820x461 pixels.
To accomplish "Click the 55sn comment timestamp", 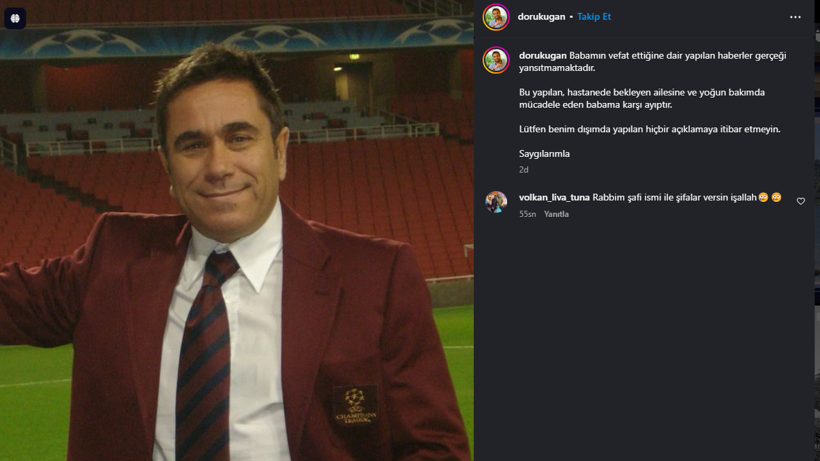I will (527, 214).
